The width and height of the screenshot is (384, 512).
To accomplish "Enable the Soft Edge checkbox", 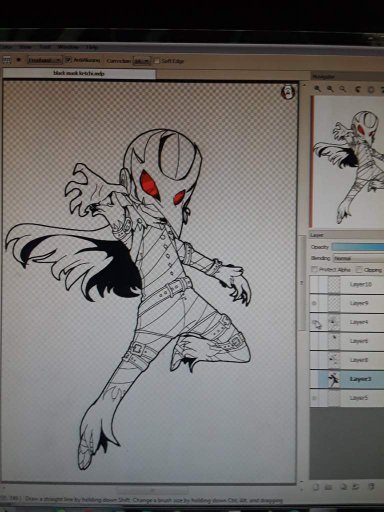I will [x=157, y=61].
